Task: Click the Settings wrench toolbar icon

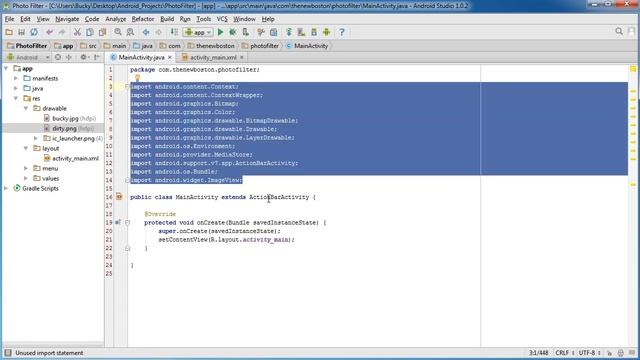Action: point(261,32)
